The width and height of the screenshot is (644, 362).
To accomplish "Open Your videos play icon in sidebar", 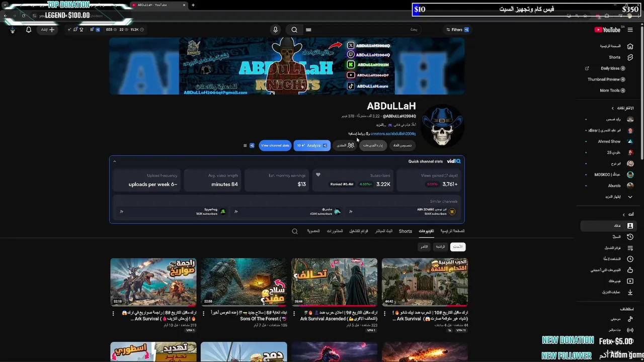I will [630, 281].
